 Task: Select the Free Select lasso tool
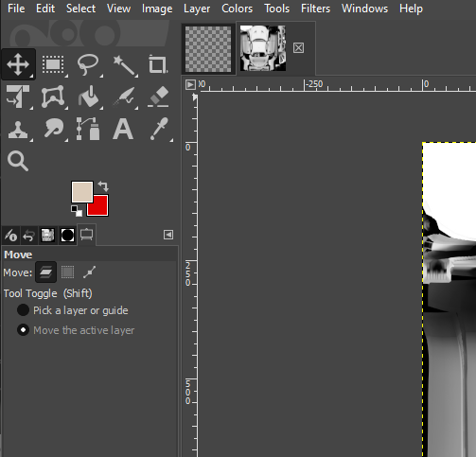pos(88,64)
